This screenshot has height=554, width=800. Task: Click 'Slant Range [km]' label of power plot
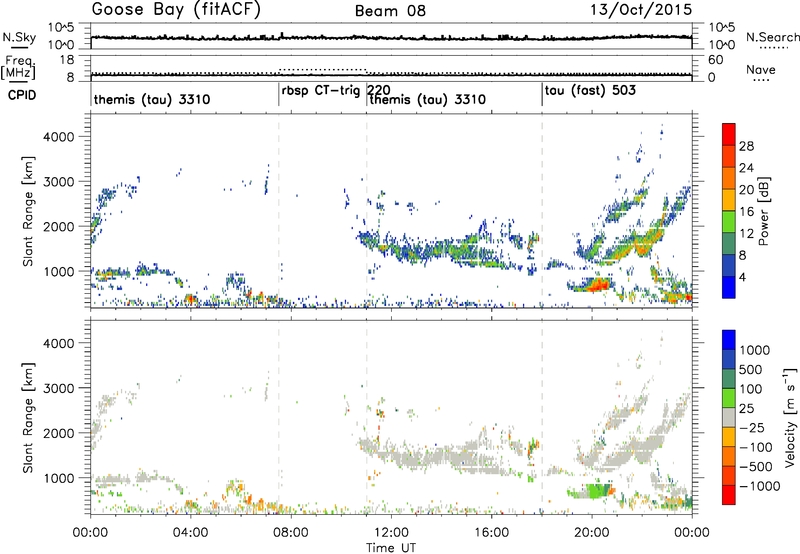(28, 211)
